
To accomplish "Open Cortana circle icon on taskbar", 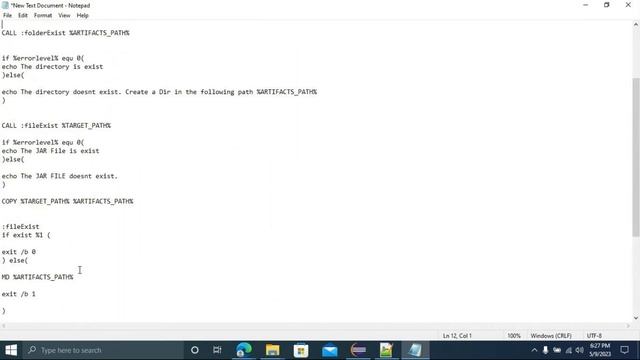I will [x=195, y=350].
